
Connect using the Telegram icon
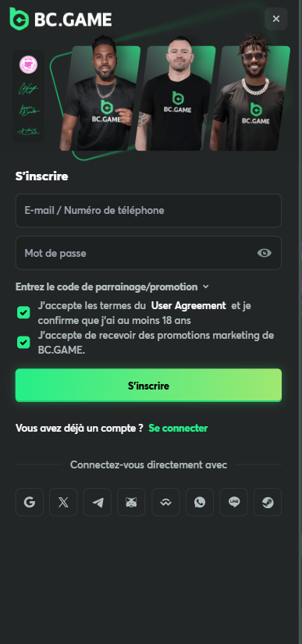(x=98, y=502)
